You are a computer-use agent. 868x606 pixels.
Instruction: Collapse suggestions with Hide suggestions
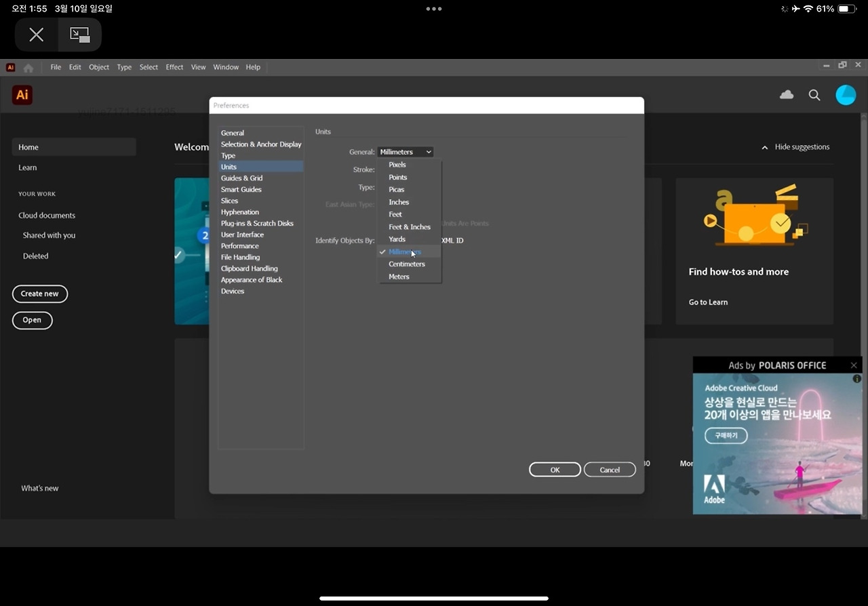point(795,147)
